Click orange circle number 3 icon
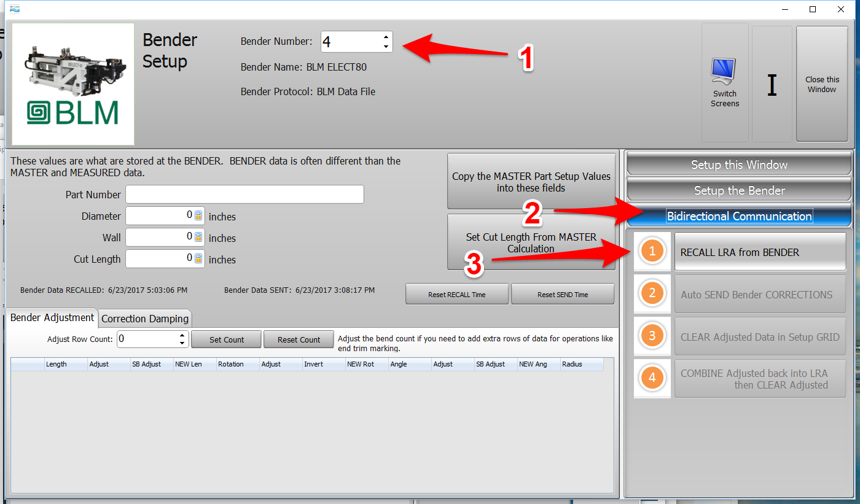 (652, 336)
